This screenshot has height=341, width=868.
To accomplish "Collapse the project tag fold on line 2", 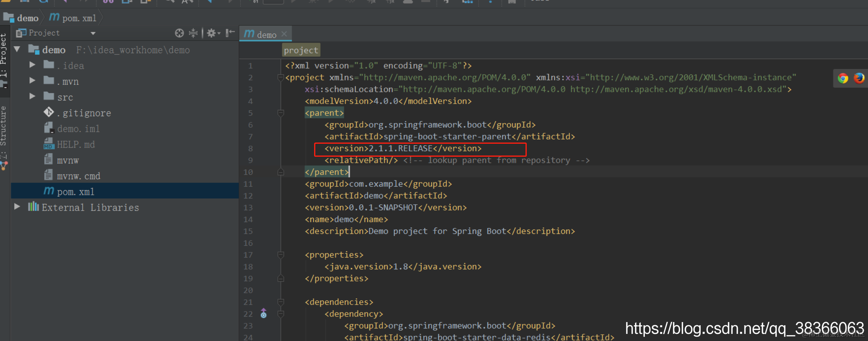I will (x=281, y=78).
